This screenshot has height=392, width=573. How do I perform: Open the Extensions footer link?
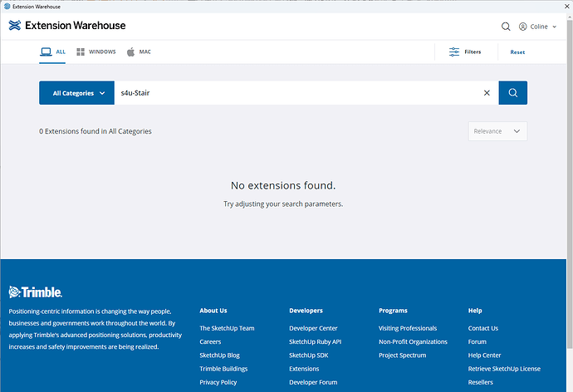(304, 369)
